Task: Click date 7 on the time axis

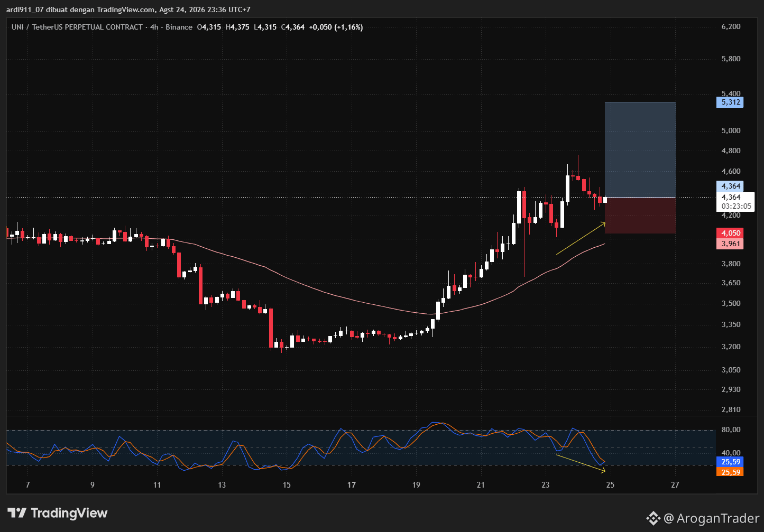Action: click(x=27, y=485)
